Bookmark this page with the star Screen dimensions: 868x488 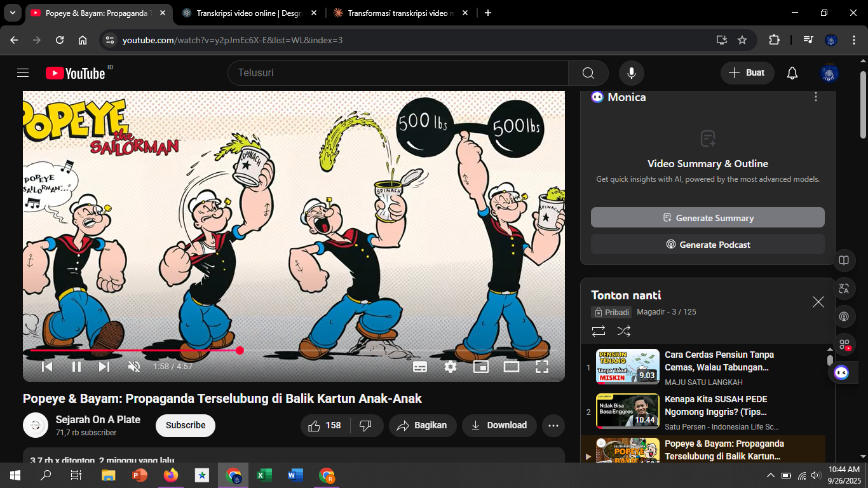742,40
